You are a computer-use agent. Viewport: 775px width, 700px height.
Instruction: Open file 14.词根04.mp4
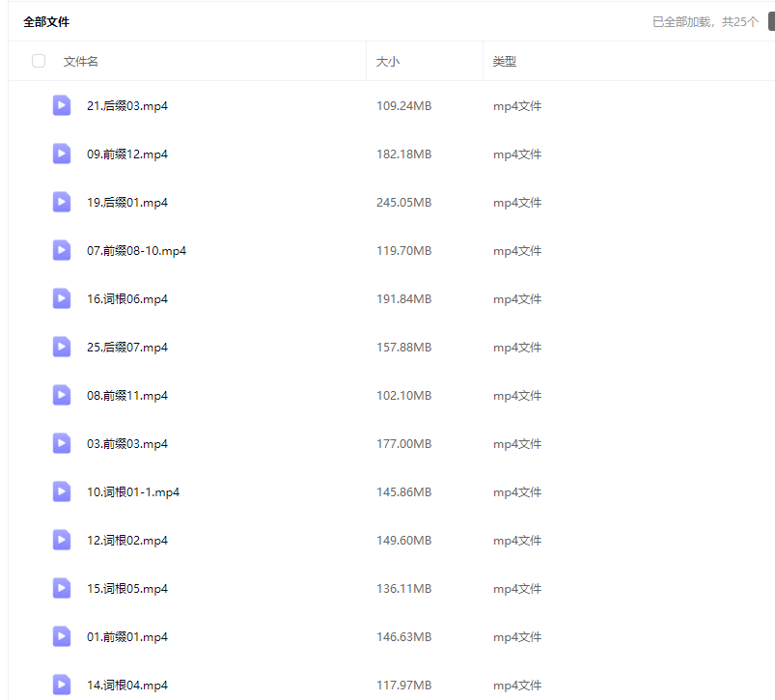pyautogui.click(x=127, y=686)
